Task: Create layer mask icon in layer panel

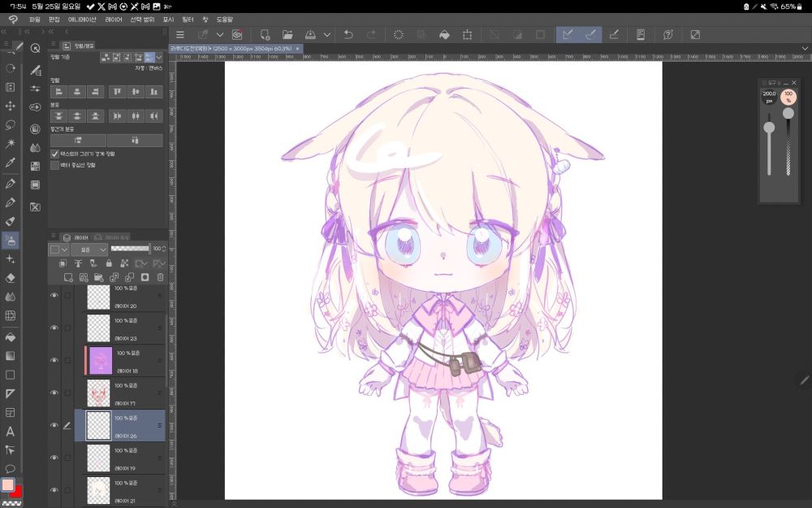Action: click(145, 277)
